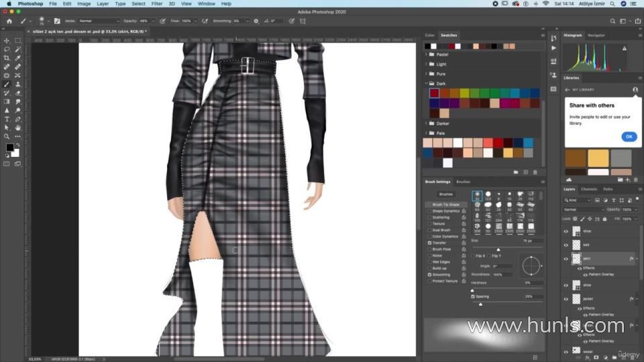Select the Magic Wand tool
644x362 pixels.
point(17,50)
